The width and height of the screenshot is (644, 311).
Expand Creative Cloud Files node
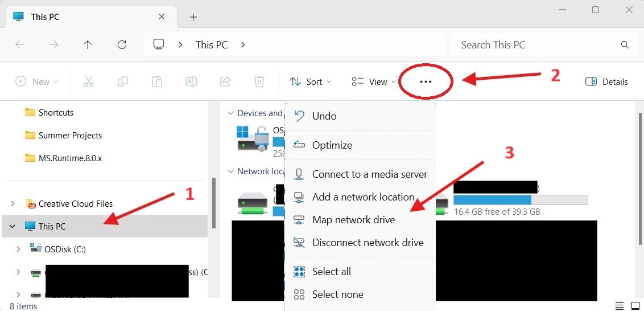tap(13, 203)
